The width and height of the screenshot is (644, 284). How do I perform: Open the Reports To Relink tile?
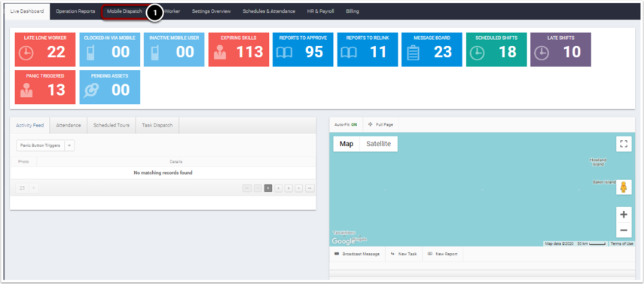368,50
